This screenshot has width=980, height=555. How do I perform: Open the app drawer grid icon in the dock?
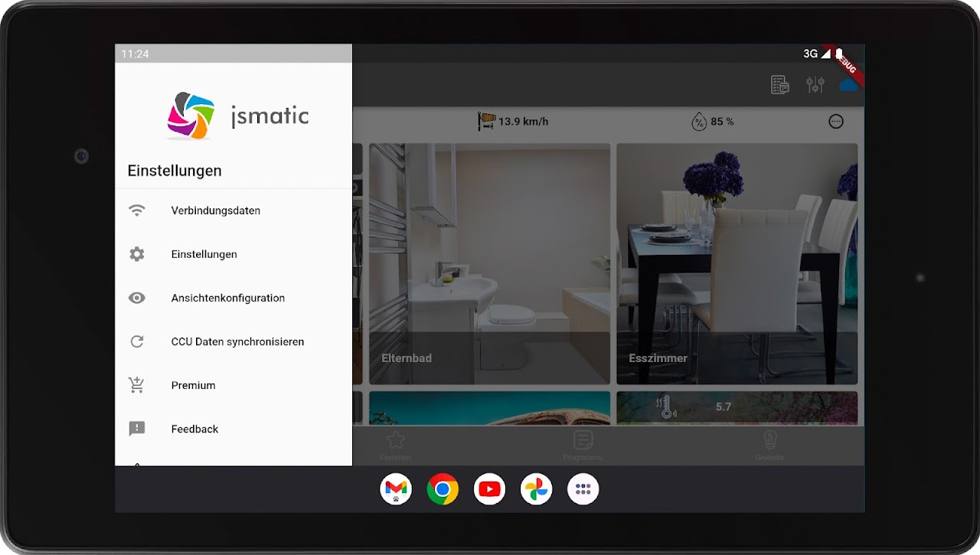583,489
